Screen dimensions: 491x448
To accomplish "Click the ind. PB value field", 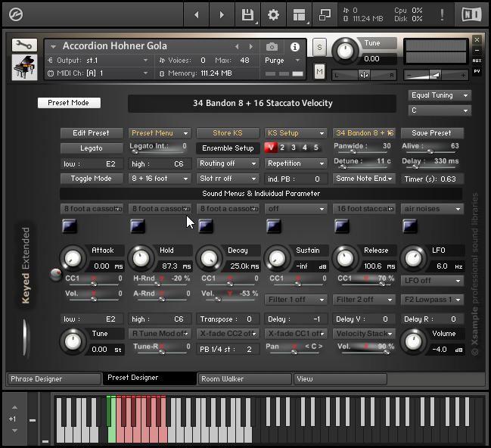I will pos(296,179).
